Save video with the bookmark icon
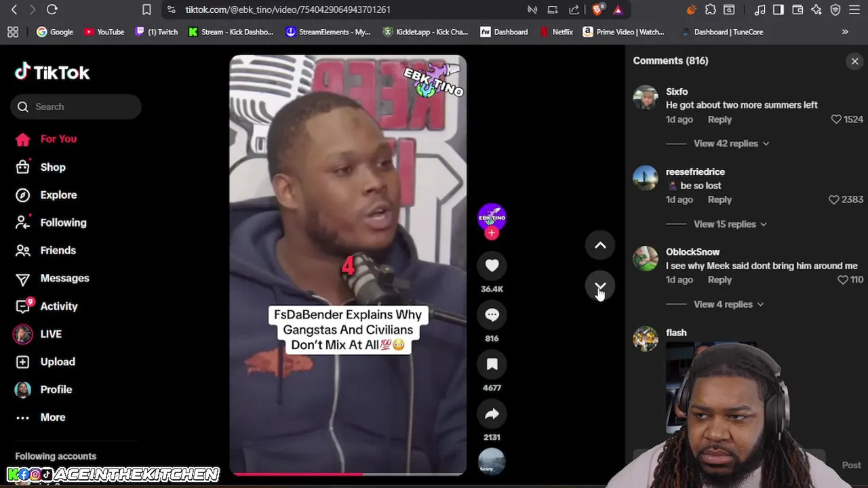The height and width of the screenshot is (488, 868). click(x=492, y=365)
